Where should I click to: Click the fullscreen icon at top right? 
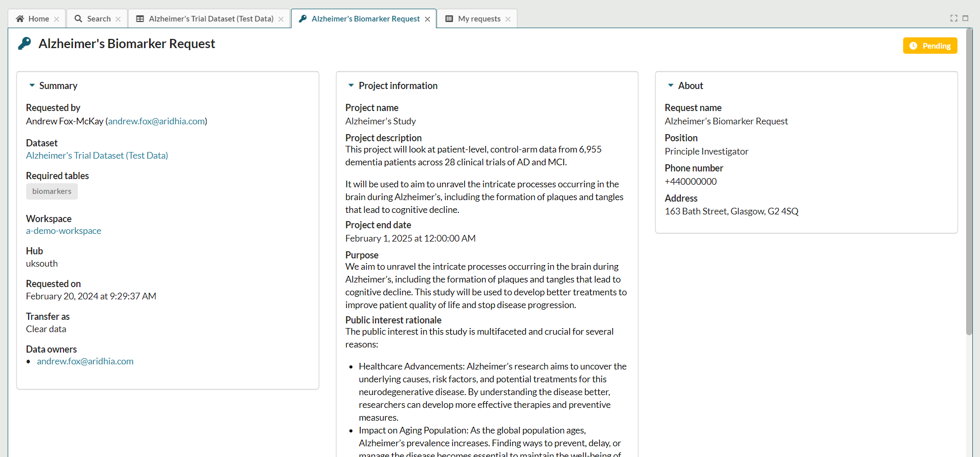point(954,18)
